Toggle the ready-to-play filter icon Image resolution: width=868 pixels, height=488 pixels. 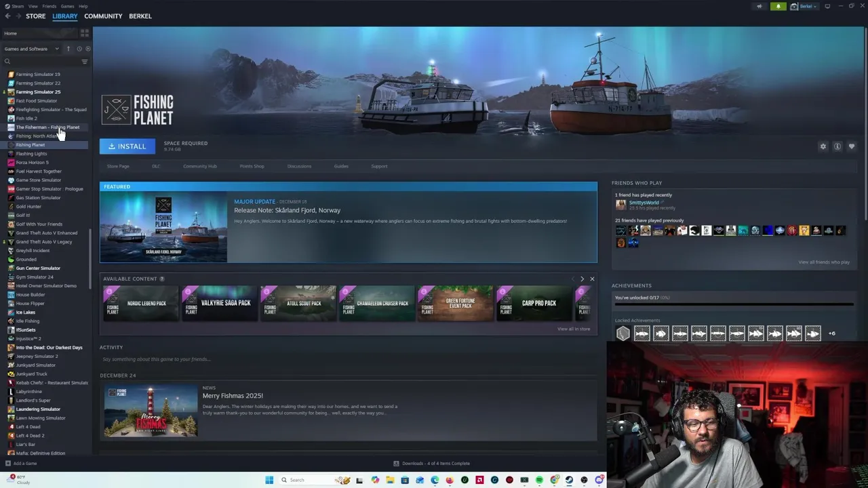coord(87,49)
